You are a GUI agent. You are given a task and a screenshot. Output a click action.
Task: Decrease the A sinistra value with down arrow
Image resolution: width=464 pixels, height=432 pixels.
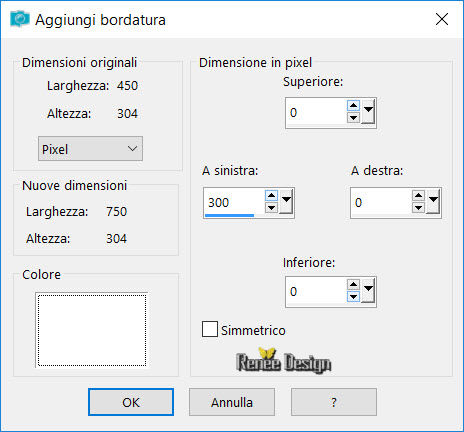point(271,208)
